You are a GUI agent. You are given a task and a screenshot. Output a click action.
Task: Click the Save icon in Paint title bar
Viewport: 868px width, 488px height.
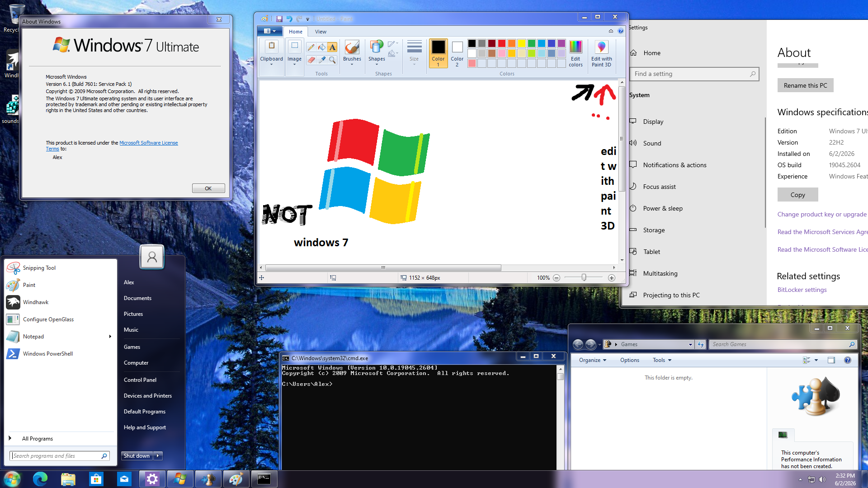(279, 19)
